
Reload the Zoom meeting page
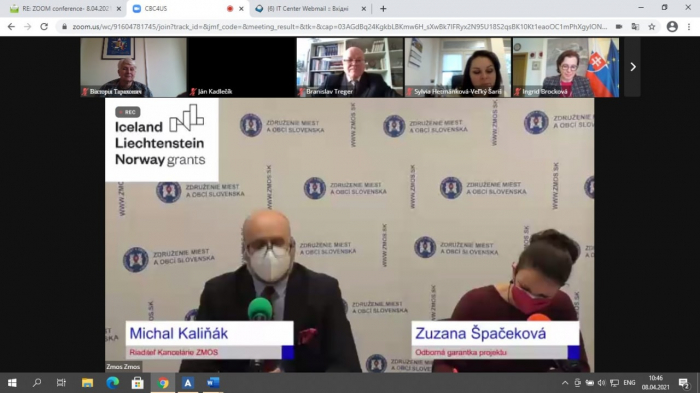click(x=44, y=27)
